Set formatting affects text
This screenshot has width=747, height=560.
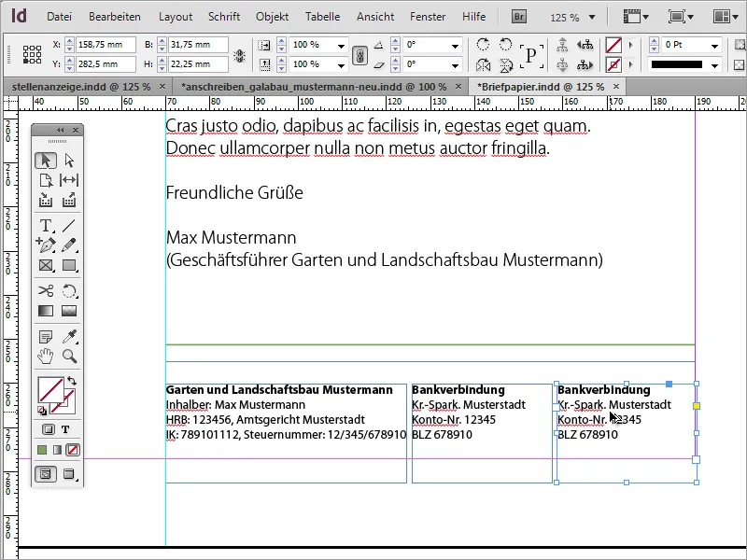65,429
